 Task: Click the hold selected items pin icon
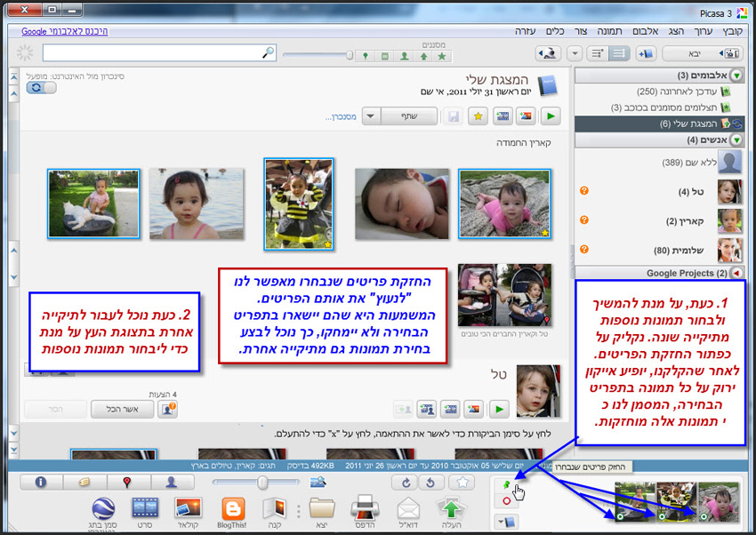point(506,485)
